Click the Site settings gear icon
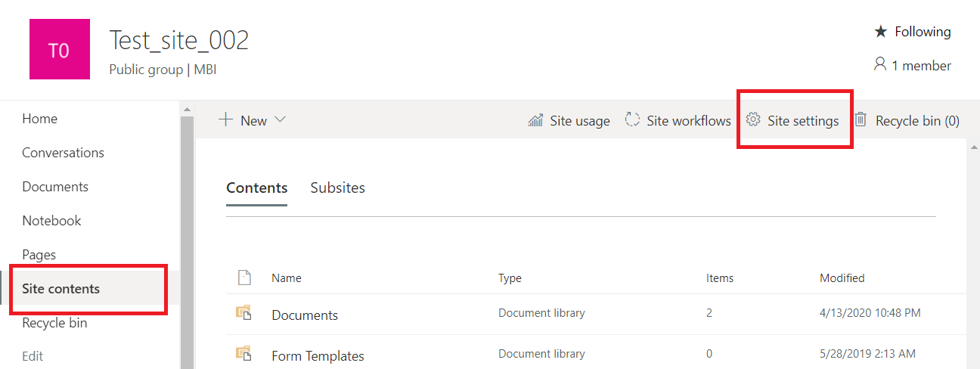The width and height of the screenshot is (980, 369). pos(752,120)
